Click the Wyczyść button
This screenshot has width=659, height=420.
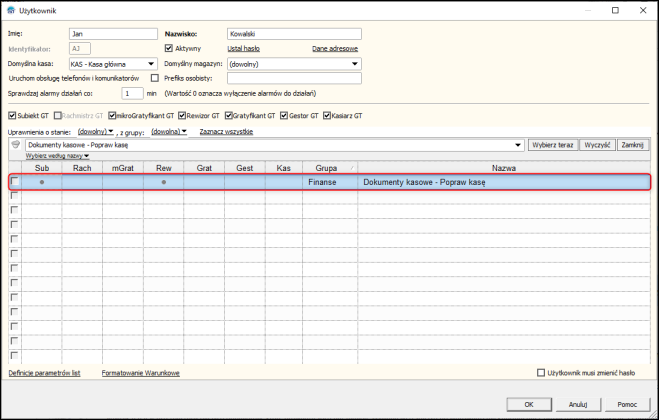coord(597,145)
